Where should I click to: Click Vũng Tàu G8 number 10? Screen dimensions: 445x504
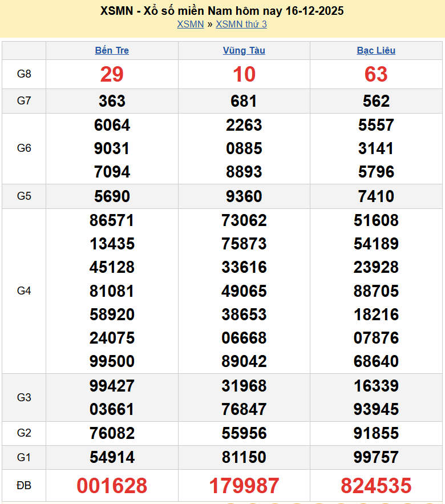(x=244, y=74)
